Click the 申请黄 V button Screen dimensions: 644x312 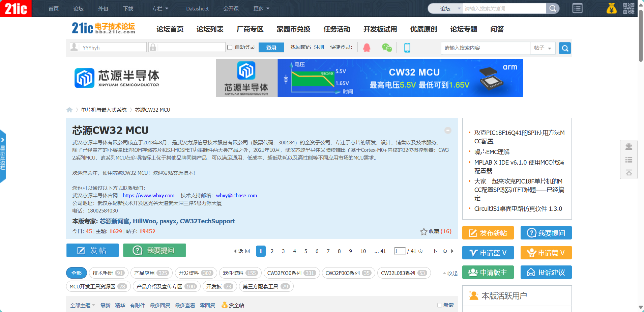pyautogui.click(x=546, y=253)
